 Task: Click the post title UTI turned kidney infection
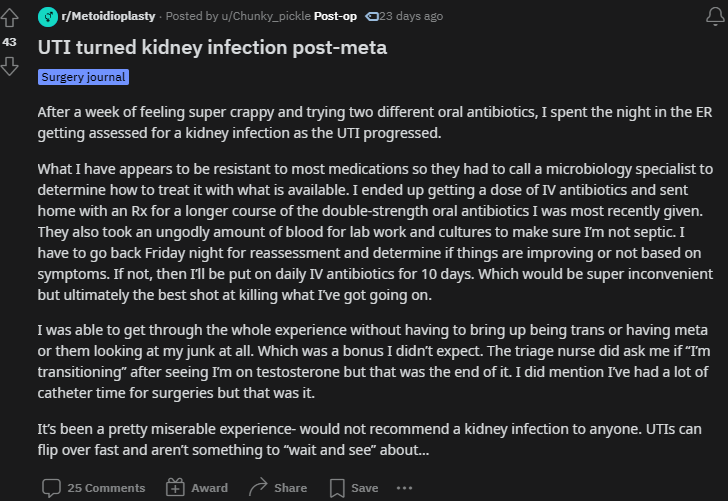click(x=212, y=47)
